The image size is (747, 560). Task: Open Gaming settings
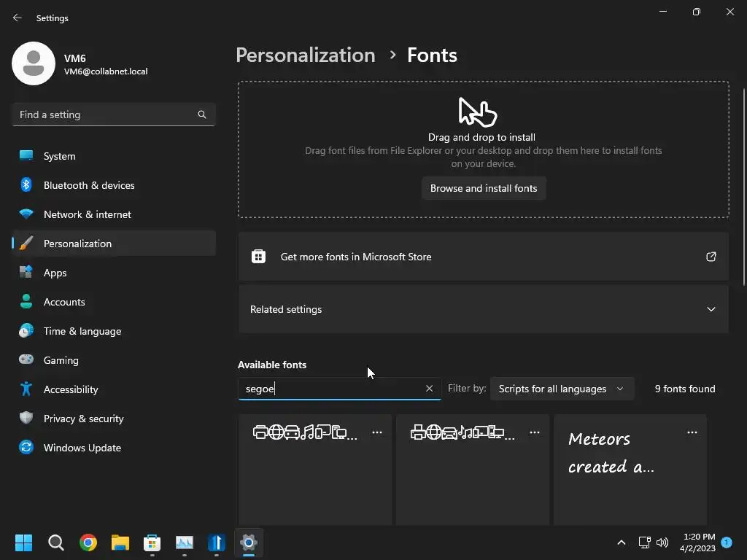[114, 360]
